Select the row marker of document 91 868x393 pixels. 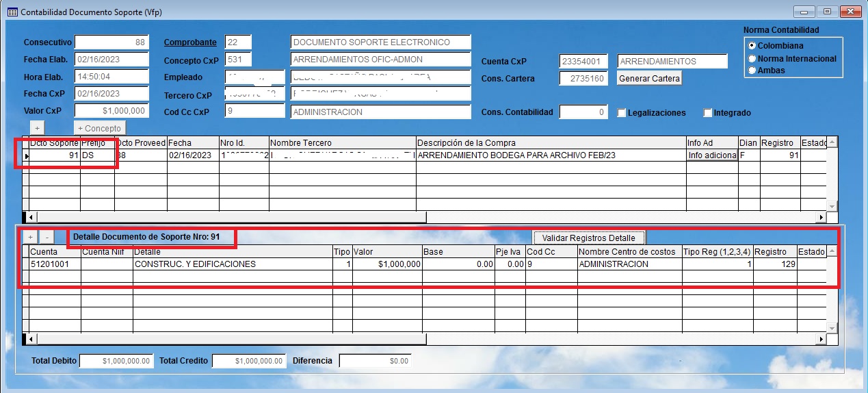(x=26, y=156)
